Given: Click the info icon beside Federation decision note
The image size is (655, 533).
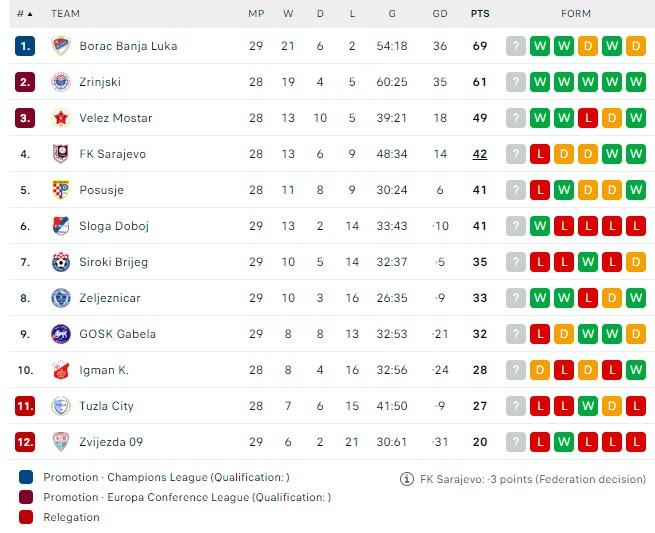Looking at the screenshot, I should [406, 479].
